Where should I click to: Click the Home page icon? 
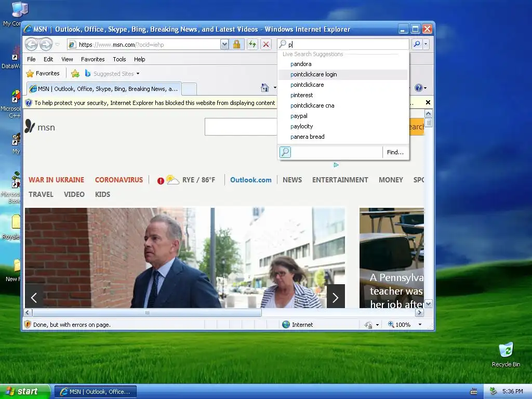tap(264, 88)
